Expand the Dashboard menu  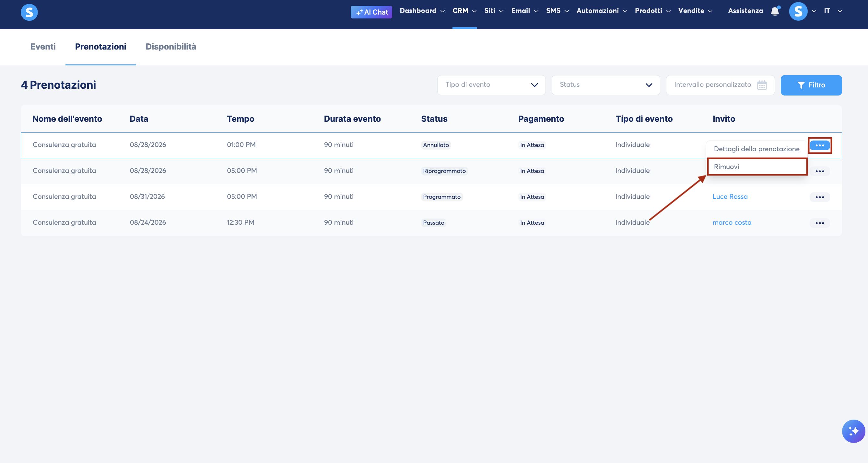click(x=422, y=11)
